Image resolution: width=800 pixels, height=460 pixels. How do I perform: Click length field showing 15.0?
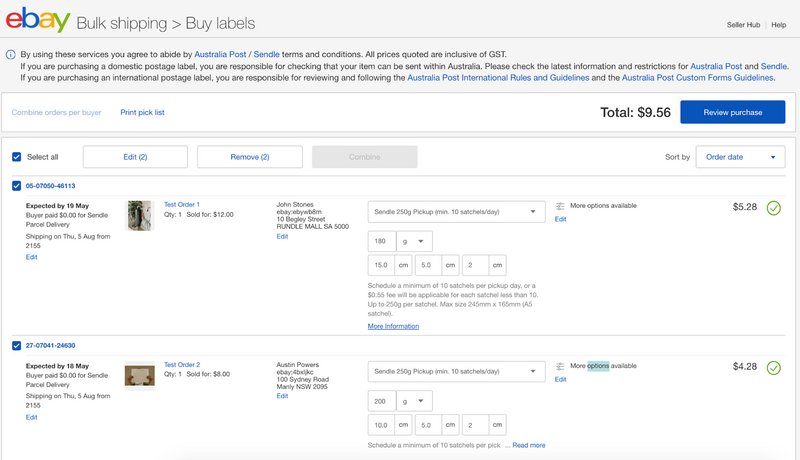pyautogui.click(x=382, y=265)
